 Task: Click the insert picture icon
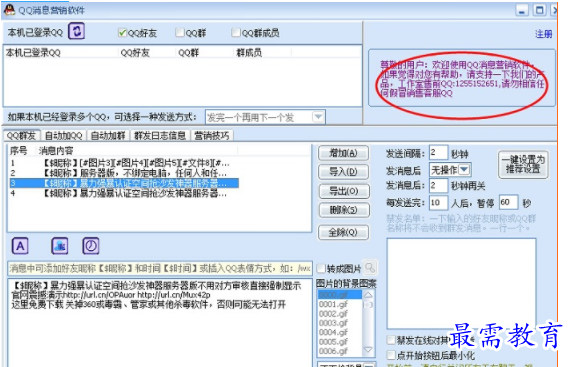coord(60,246)
